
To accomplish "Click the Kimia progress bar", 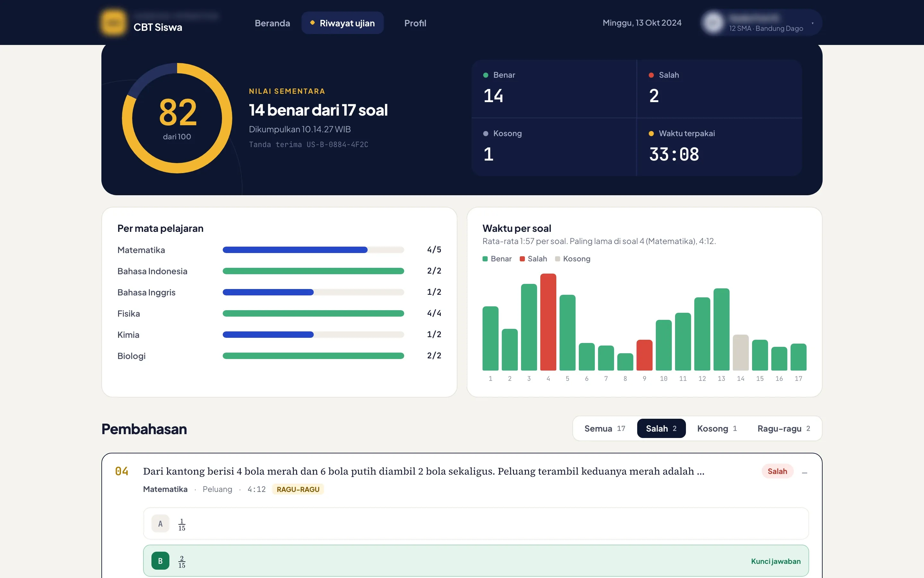I will 313,335.
